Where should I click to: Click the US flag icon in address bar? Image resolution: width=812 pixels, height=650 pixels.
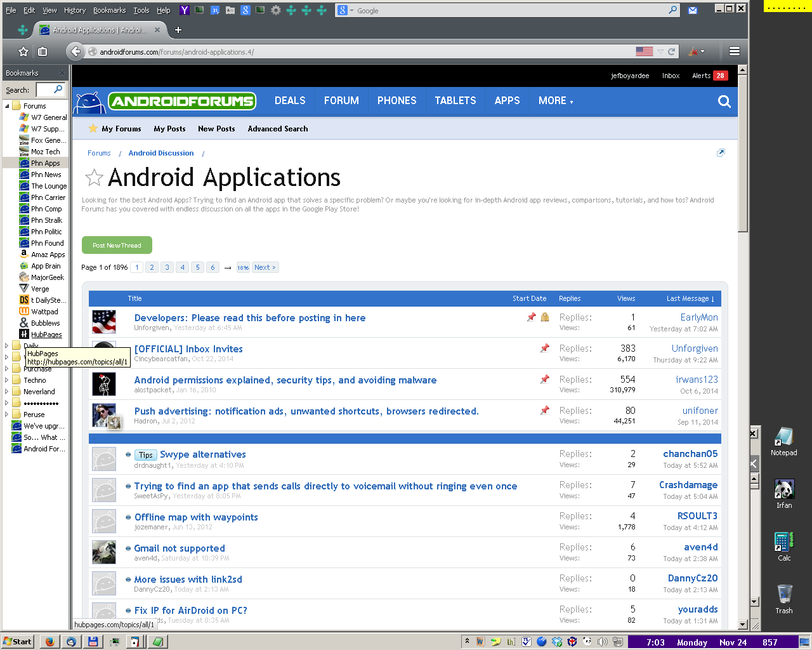[x=645, y=51]
